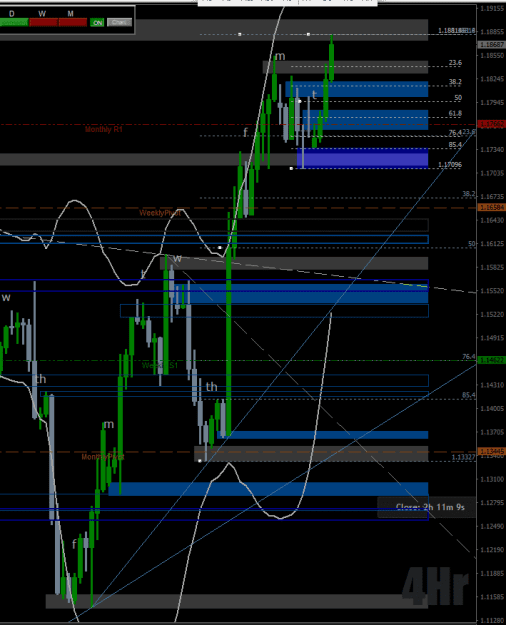
Task: Click 1.11585 on the price scale
Action: (492, 597)
